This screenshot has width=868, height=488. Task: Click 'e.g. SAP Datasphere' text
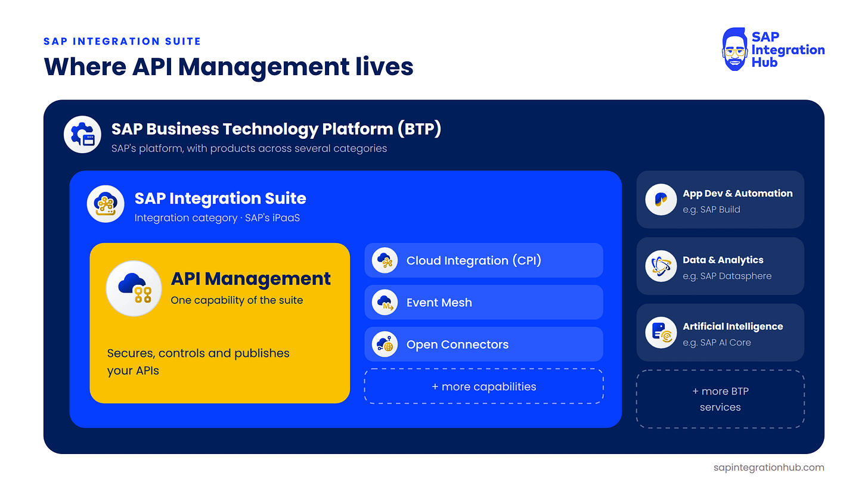point(727,276)
